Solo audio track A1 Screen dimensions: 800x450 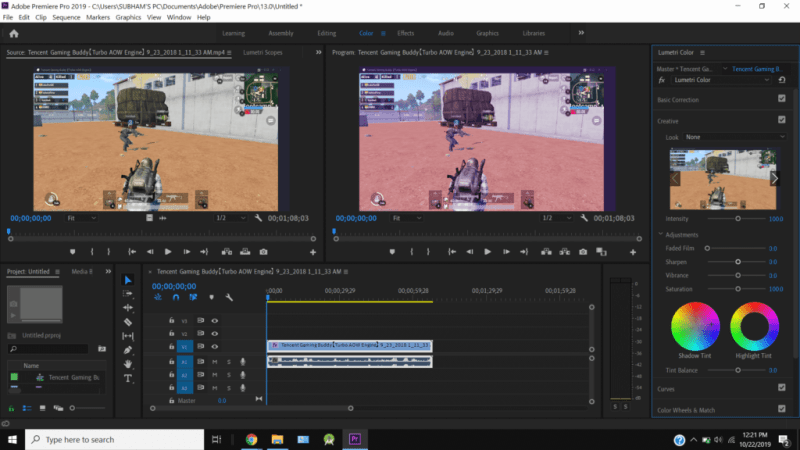[x=229, y=362]
